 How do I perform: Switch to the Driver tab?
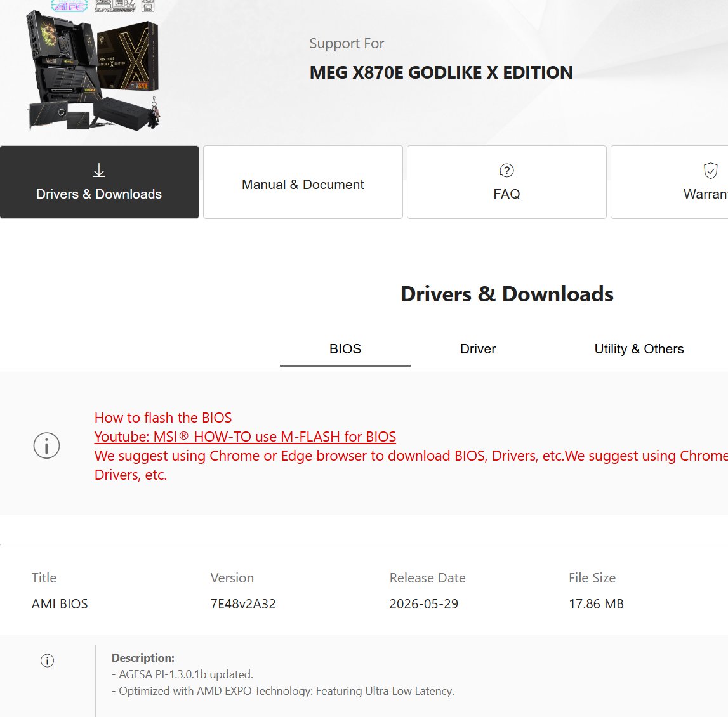click(478, 349)
